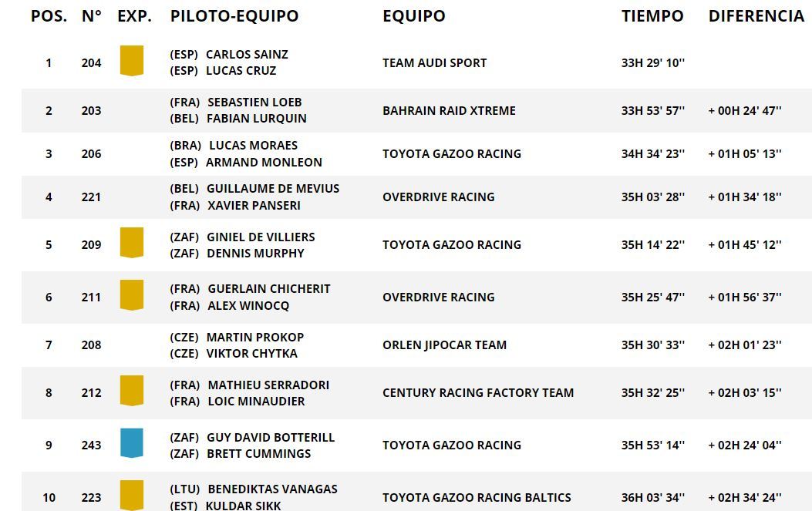This screenshot has width=812, height=511.
Task: Click the TIEMPO column header
Action: pos(652,16)
